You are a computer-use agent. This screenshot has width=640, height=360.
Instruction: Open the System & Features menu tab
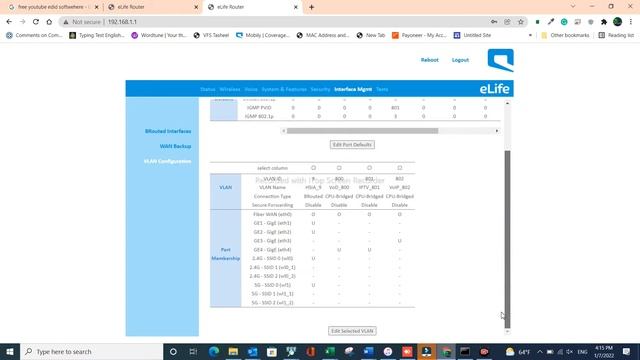(x=284, y=89)
